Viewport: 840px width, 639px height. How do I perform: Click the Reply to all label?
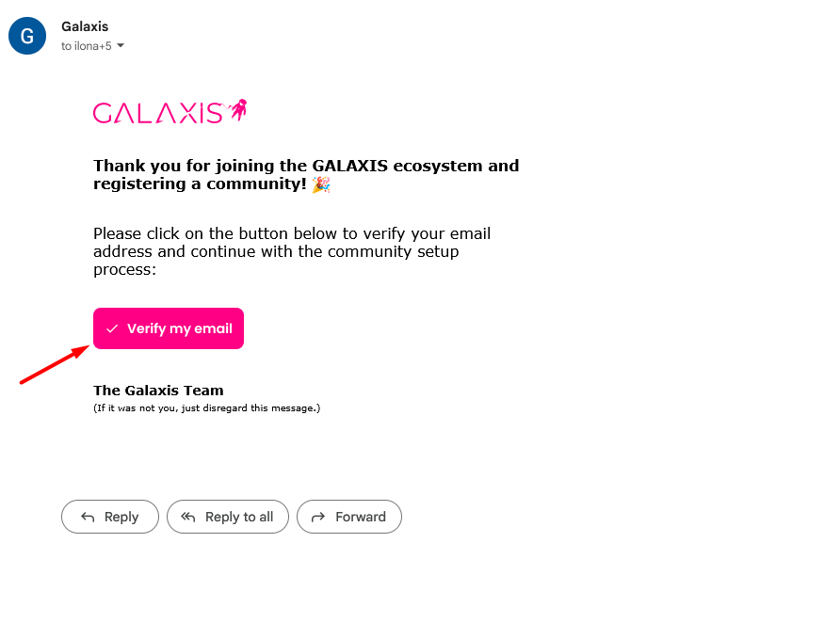point(239,517)
